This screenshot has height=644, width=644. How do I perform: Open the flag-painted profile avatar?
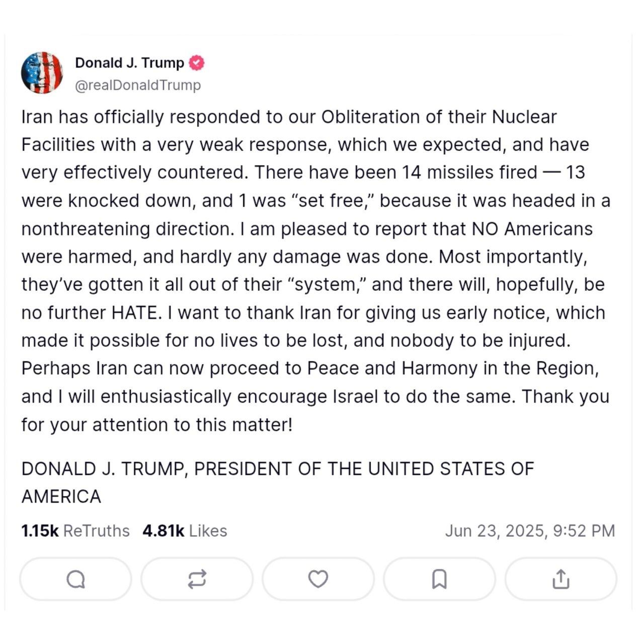(42, 73)
